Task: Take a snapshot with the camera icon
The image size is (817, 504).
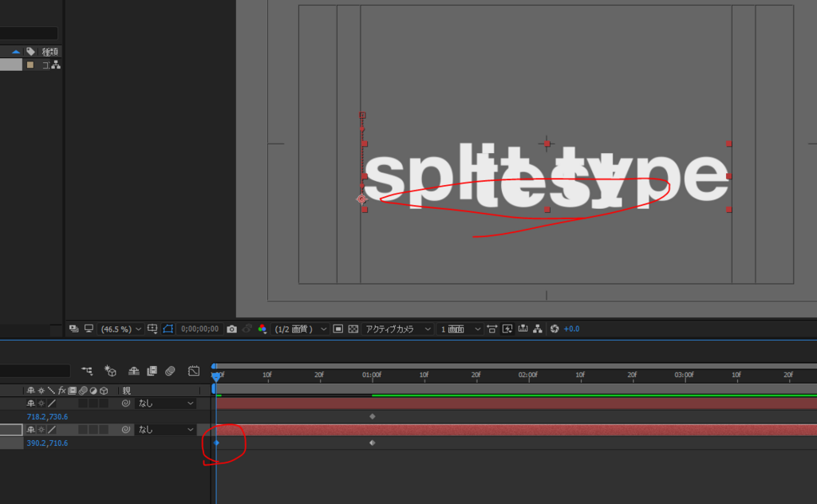Action: [232, 329]
